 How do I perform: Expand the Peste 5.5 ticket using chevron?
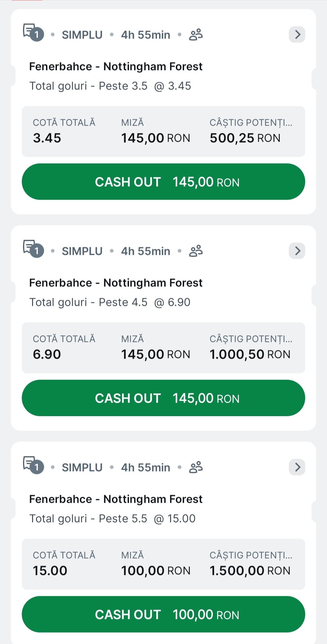pos(297,467)
